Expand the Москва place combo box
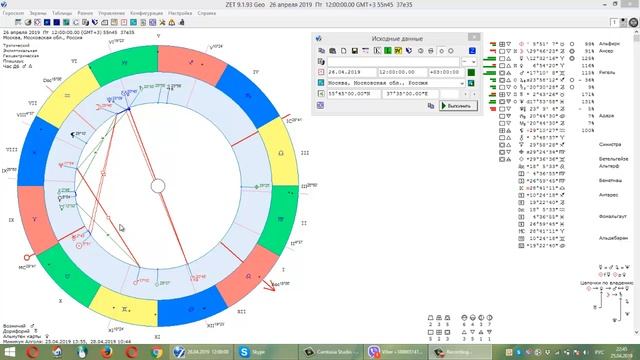 click(x=462, y=83)
